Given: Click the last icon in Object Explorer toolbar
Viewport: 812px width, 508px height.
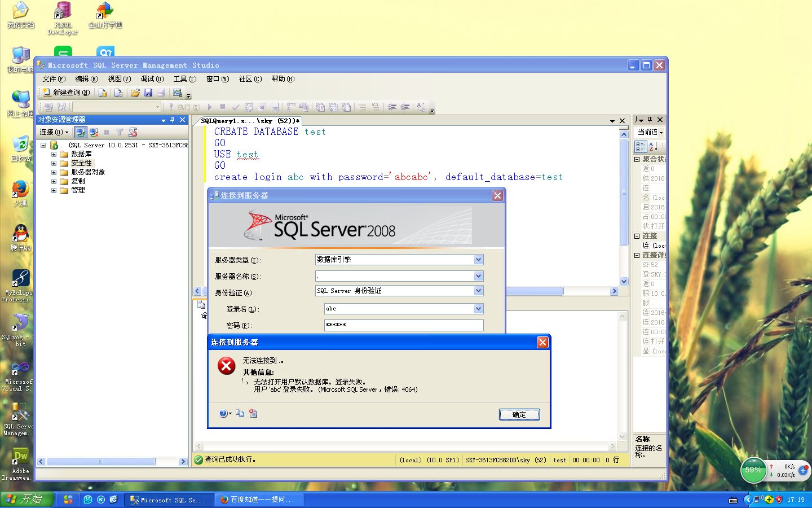Looking at the screenshot, I should 133,132.
